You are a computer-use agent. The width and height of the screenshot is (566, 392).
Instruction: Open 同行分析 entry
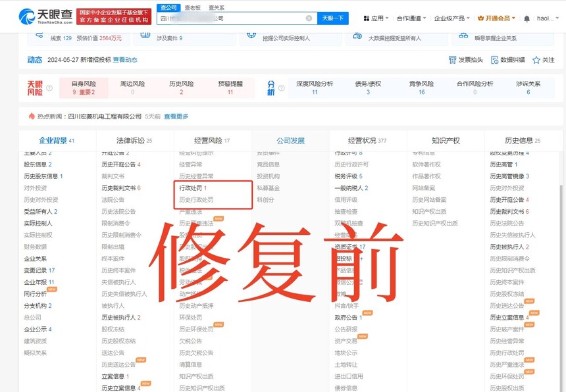(x=36, y=294)
